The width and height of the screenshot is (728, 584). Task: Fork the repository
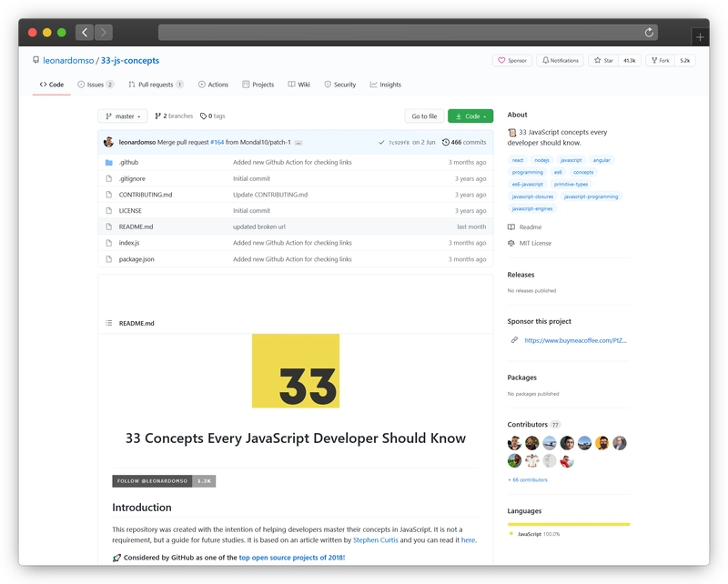pos(661,60)
